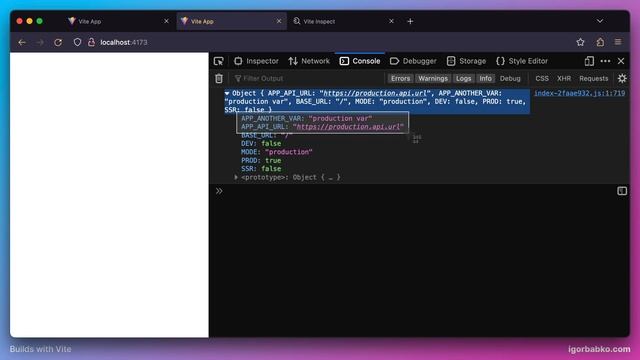640x360 pixels.
Task: Select the MODE: "production" property
Action: point(276,152)
